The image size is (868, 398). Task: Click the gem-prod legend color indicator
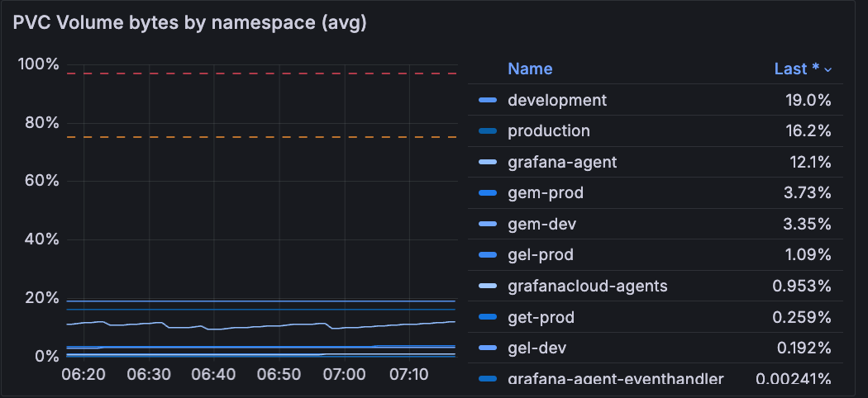pos(488,193)
